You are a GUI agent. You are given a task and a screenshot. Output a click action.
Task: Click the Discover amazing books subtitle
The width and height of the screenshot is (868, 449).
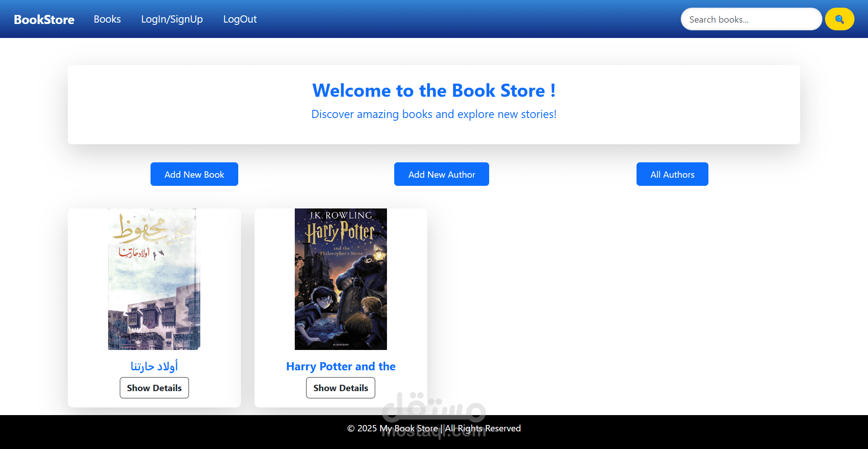click(x=434, y=114)
